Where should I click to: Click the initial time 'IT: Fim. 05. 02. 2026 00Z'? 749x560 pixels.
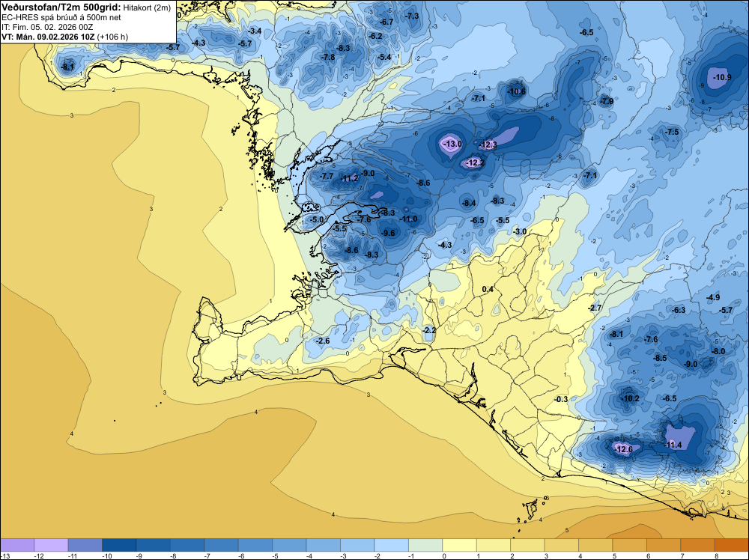click(x=46, y=27)
